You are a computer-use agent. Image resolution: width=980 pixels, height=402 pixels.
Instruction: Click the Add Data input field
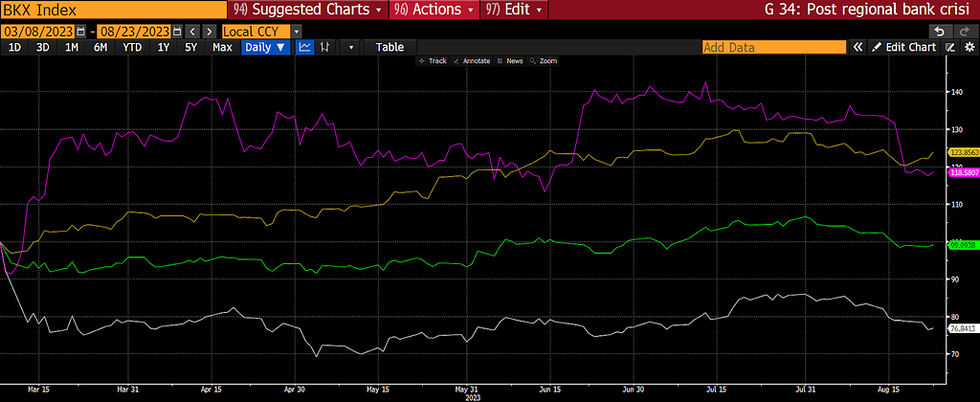[773, 48]
